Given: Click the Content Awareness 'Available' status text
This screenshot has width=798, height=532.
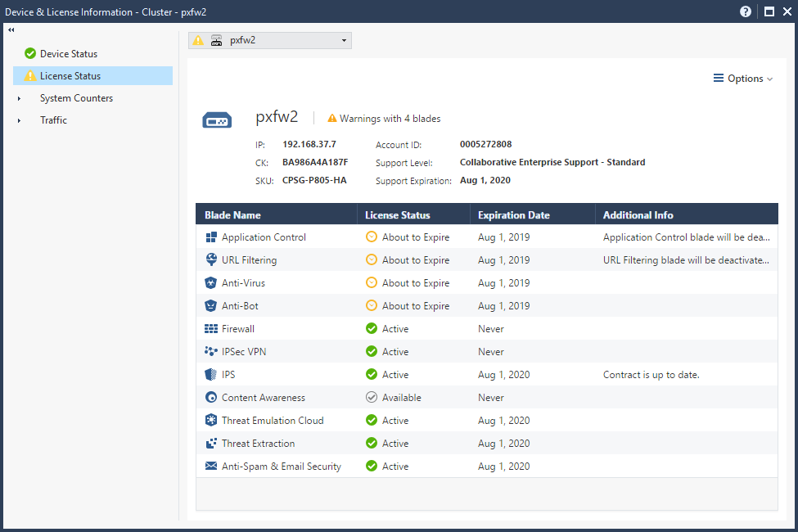Looking at the screenshot, I should coord(402,398).
